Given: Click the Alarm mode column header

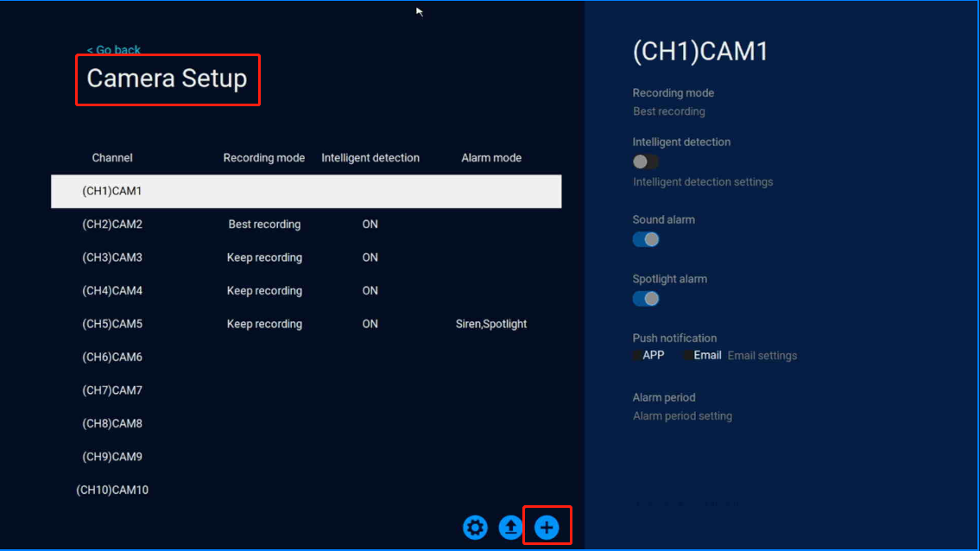Looking at the screenshot, I should (x=490, y=158).
